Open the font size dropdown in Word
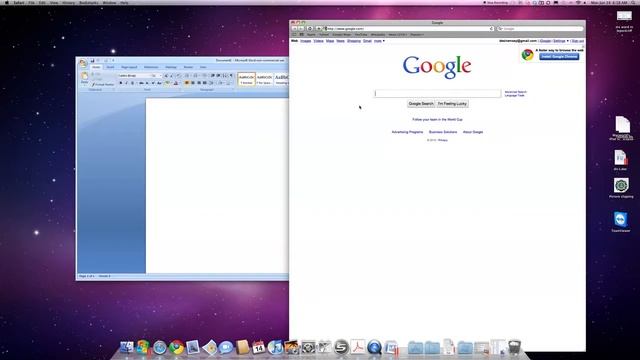640x360 pixels. 157,76
